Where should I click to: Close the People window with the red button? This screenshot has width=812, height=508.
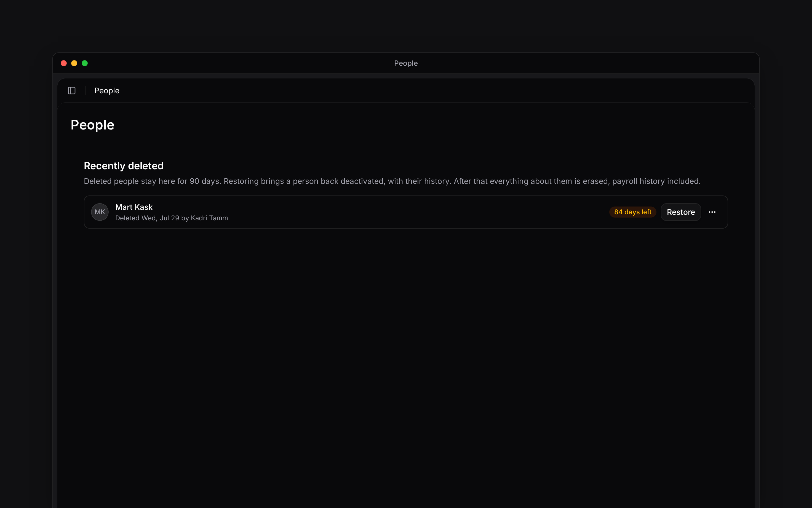click(64, 63)
